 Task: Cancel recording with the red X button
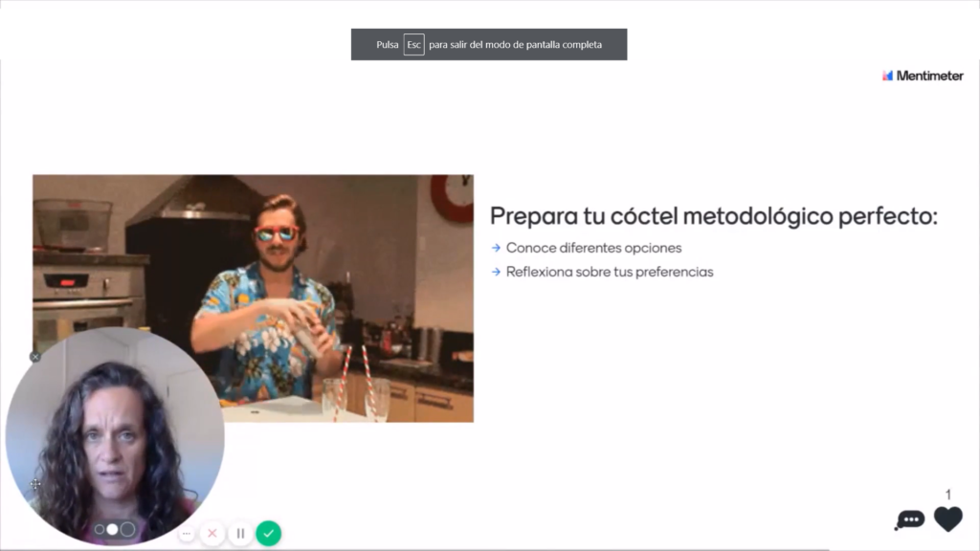(x=212, y=533)
